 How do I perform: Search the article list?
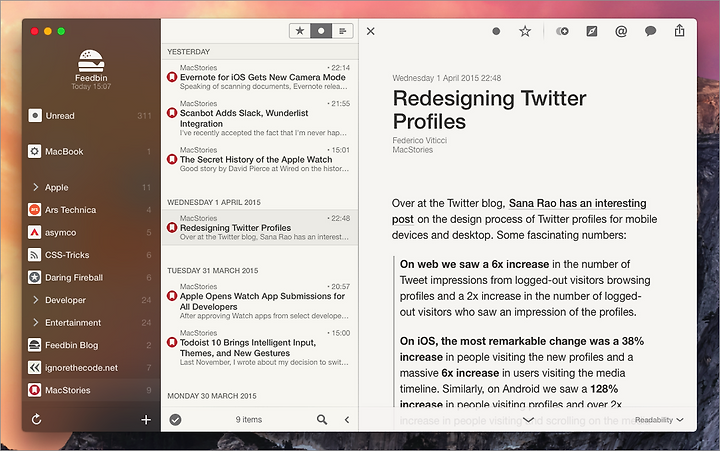(322, 419)
